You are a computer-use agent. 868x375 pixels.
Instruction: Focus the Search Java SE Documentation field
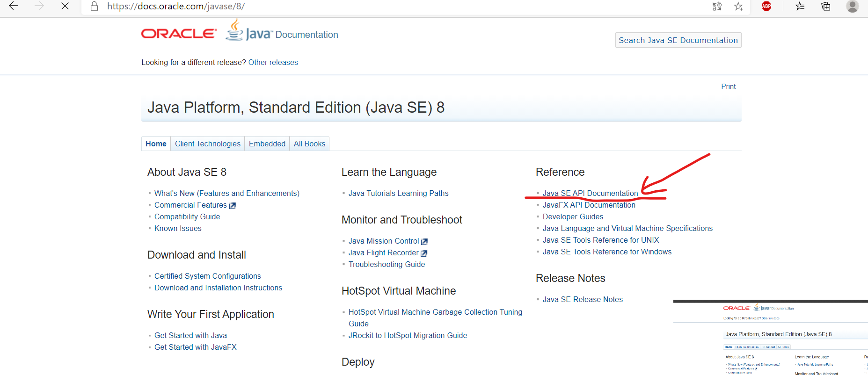point(678,40)
